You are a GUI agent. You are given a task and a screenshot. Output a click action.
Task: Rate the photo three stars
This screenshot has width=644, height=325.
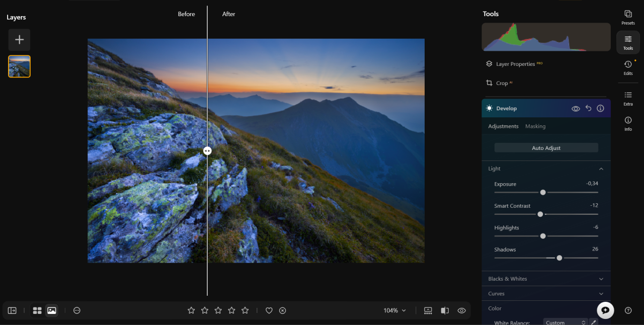218,310
